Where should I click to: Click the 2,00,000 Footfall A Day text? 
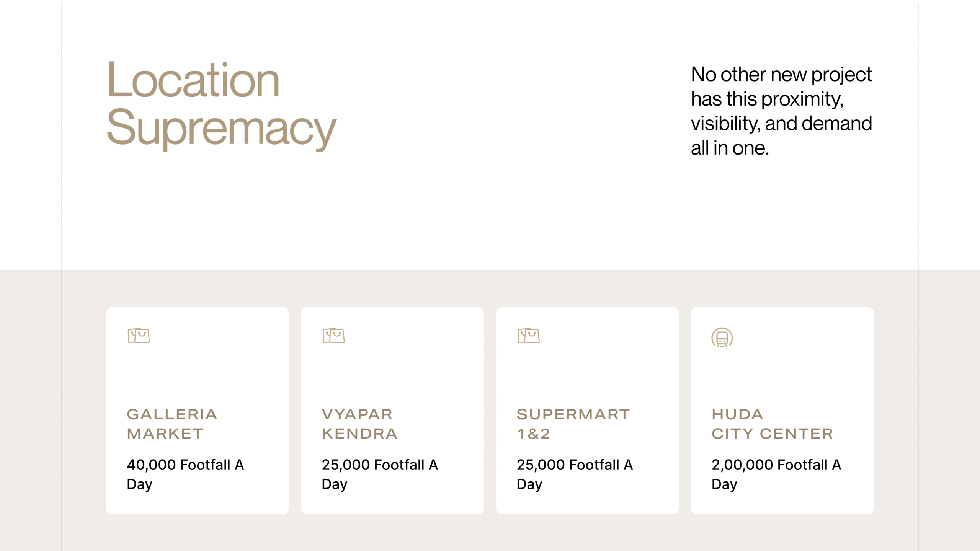(x=776, y=474)
